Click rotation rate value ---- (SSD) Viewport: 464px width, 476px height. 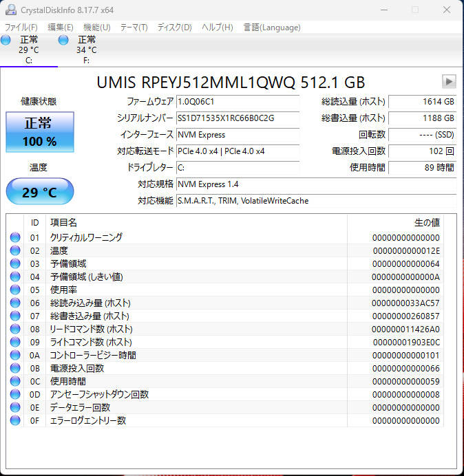pyautogui.click(x=423, y=135)
